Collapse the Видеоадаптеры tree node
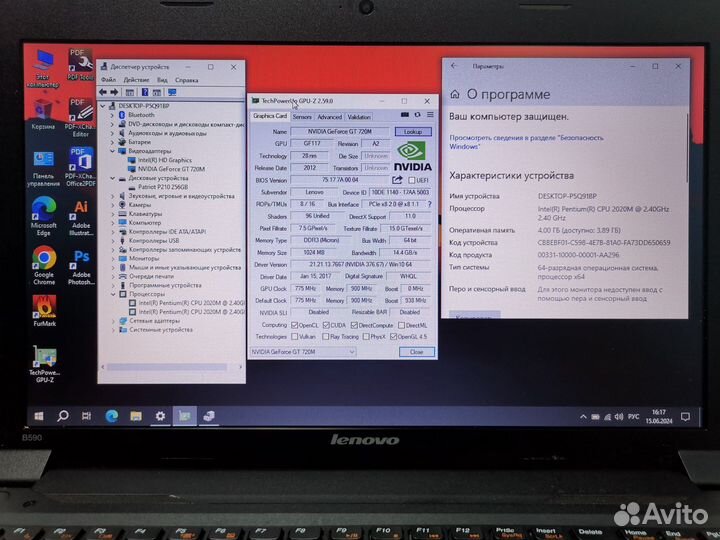The height and width of the screenshot is (540, 720). coord(113,151)
